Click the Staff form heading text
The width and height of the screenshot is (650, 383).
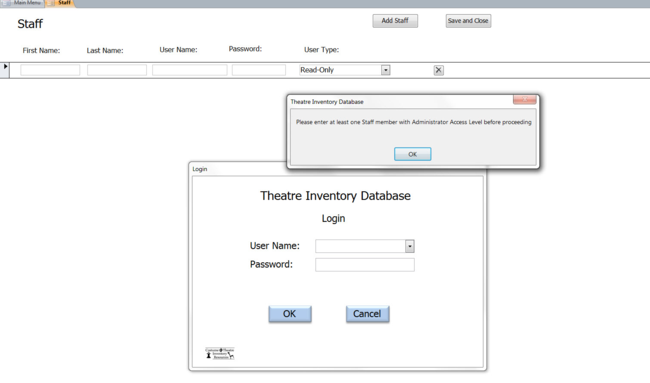[x=30, y=24]
